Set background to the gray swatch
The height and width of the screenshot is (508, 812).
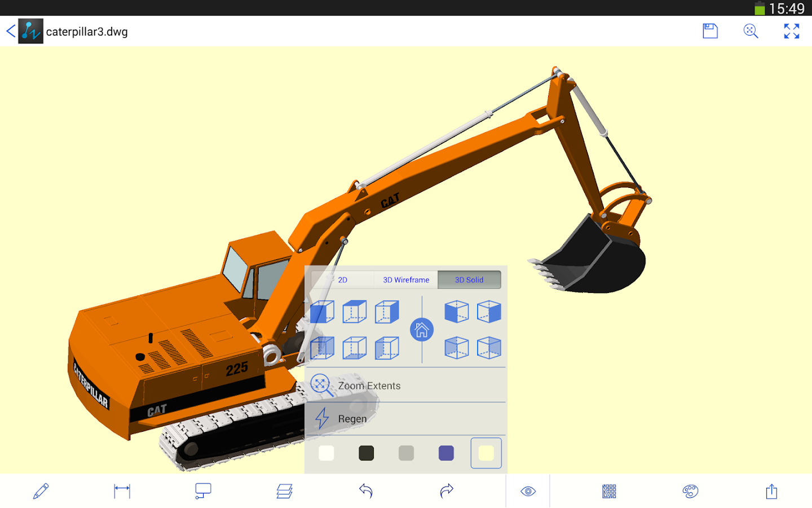407,453
